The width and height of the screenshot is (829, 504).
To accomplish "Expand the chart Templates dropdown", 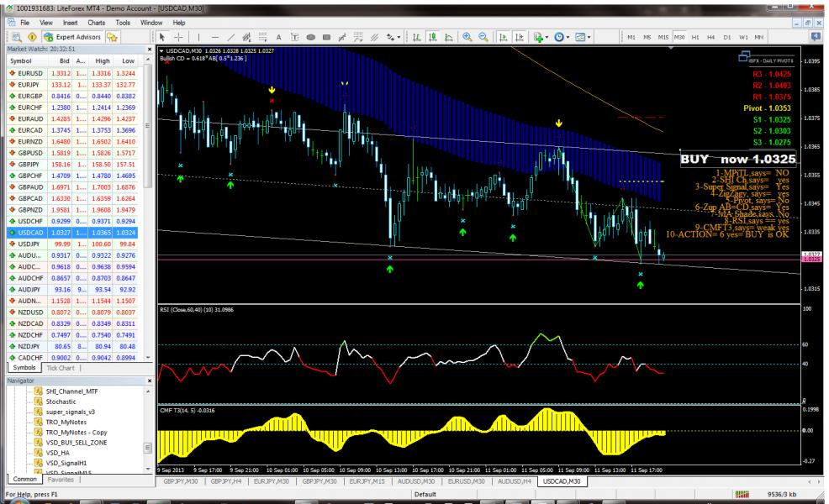I will pyautogui.click(x=583, y=38).
